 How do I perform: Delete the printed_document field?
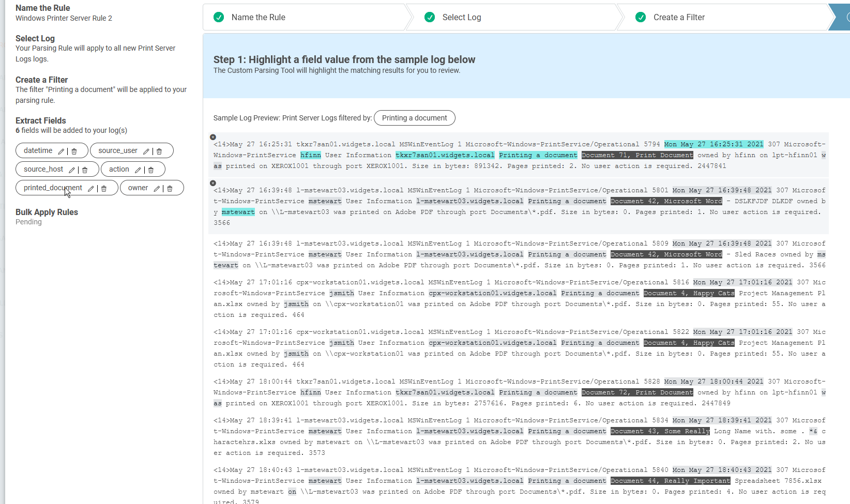[104, 189]
